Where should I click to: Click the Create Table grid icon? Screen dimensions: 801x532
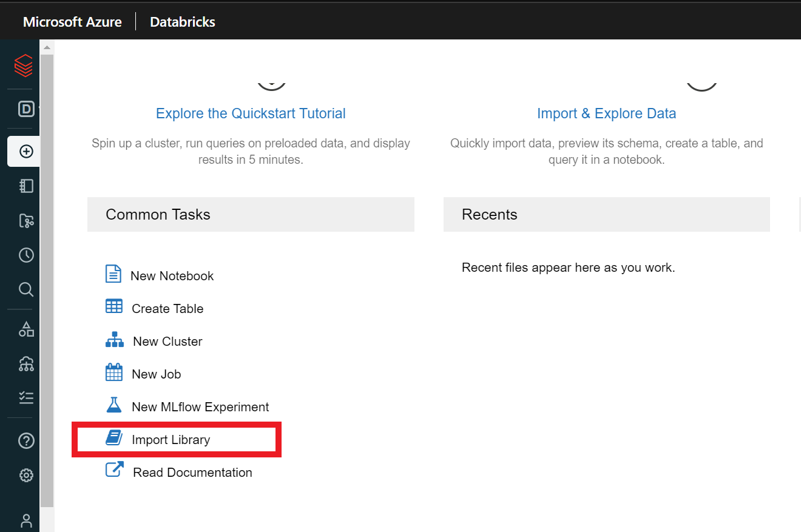114,306
